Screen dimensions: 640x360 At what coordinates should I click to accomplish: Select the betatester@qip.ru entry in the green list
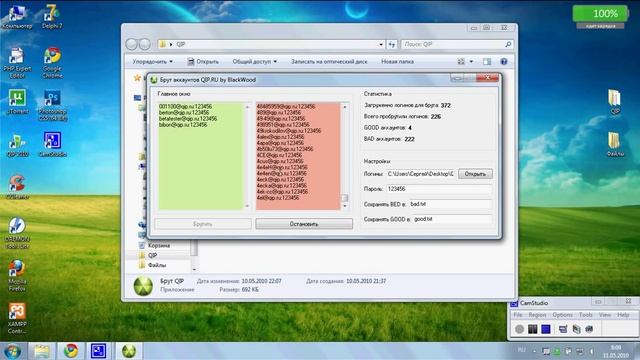188,119
